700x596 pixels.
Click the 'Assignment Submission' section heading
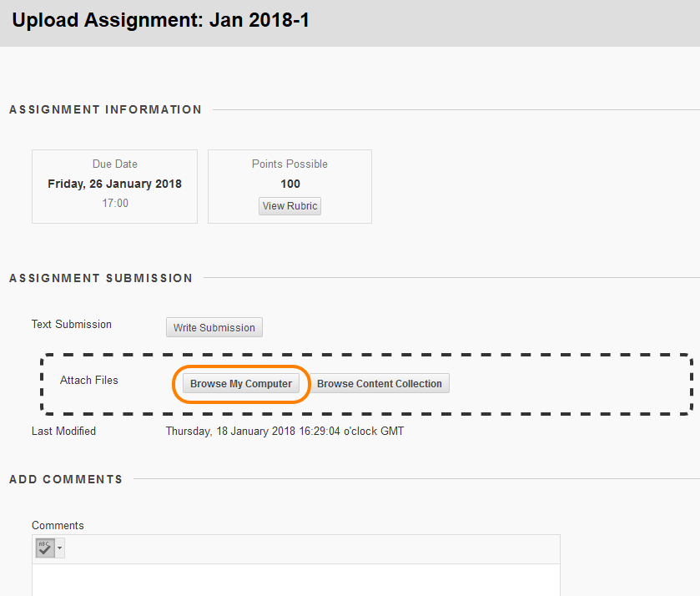pyautogui.click(x=101, y=278)
